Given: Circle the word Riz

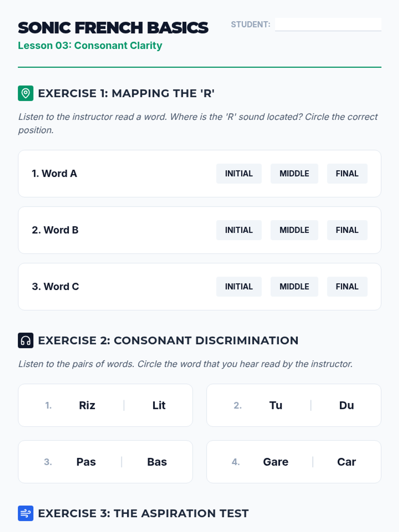Looking at the screenshot, I should pos(87,405).
